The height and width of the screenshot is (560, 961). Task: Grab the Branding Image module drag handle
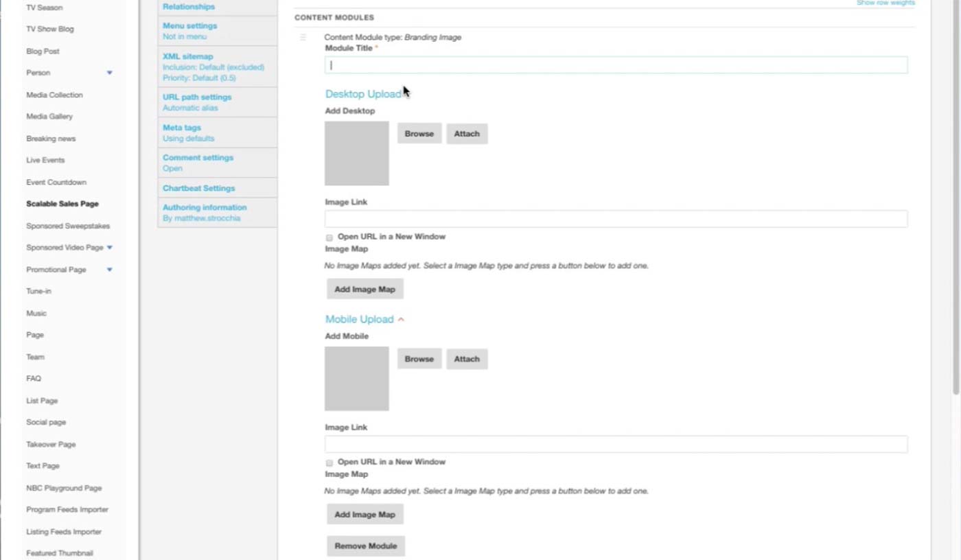[x=303, y=38]
